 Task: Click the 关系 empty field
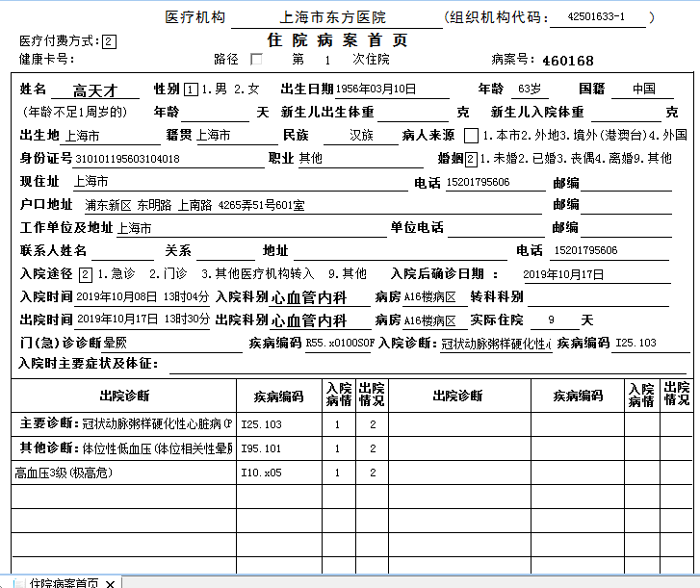click(225, 252)
